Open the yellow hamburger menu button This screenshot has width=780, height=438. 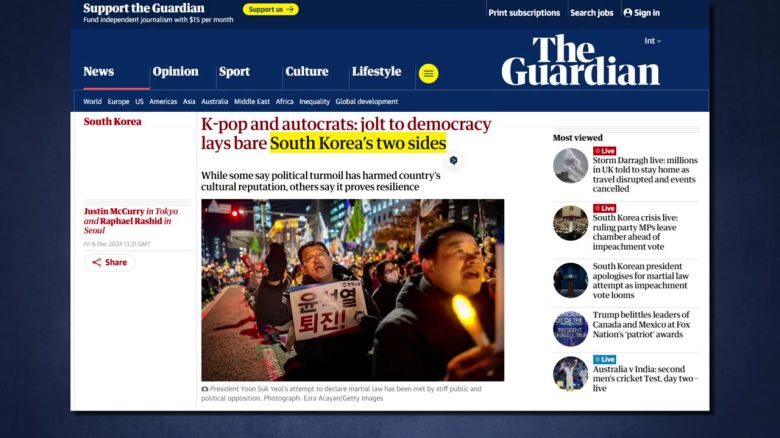click(x=428, y=74)
